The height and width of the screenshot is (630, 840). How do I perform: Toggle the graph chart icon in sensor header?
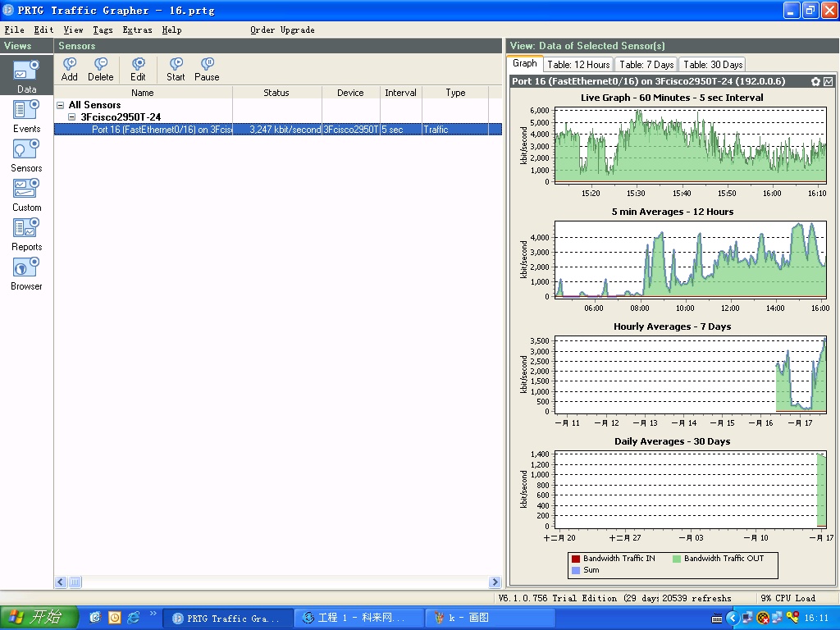(x=828, y=81)
